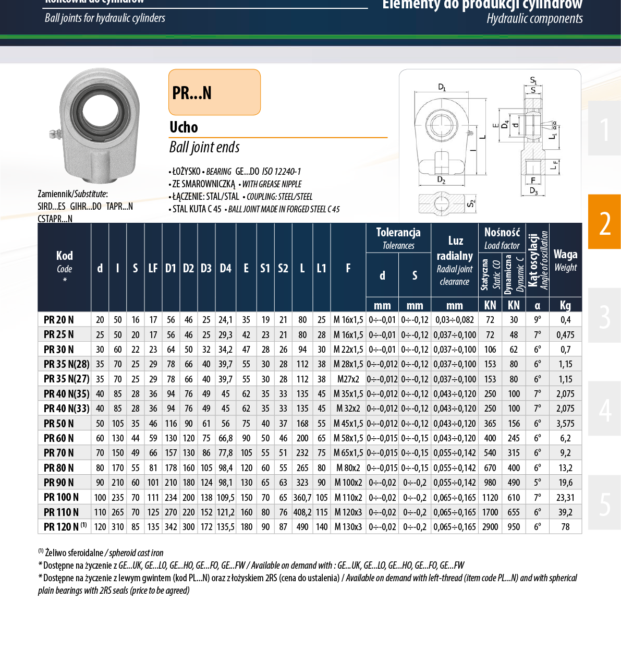
Task: Select the orange PR...N label box
Action: [214, 92]
